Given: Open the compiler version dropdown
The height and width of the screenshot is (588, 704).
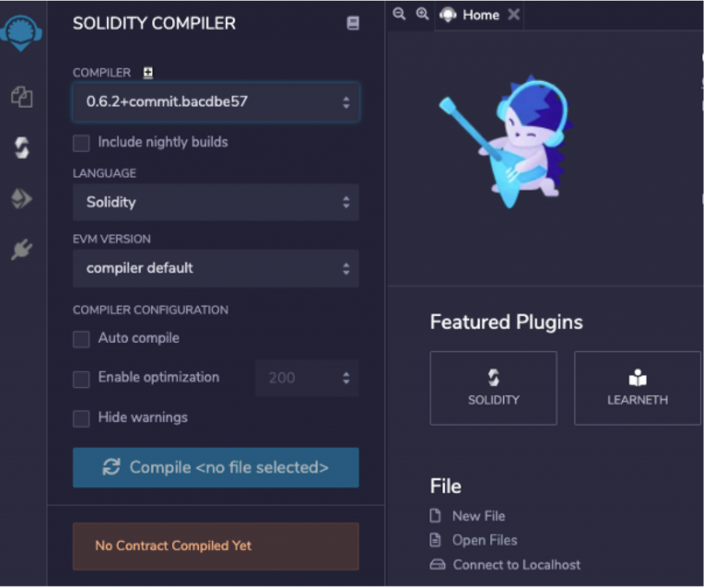Looking at the screenshot, I should [215, 102].
